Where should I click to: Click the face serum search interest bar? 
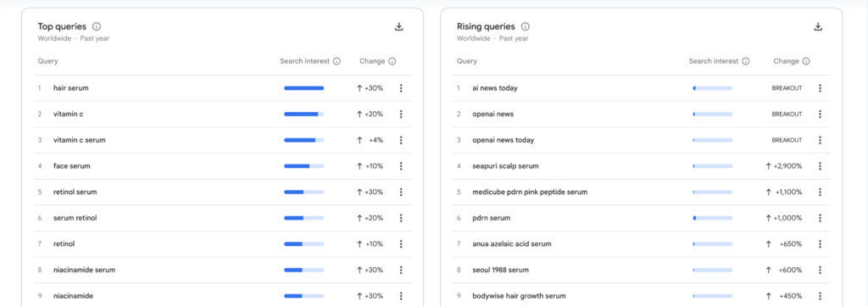[304, 166]
